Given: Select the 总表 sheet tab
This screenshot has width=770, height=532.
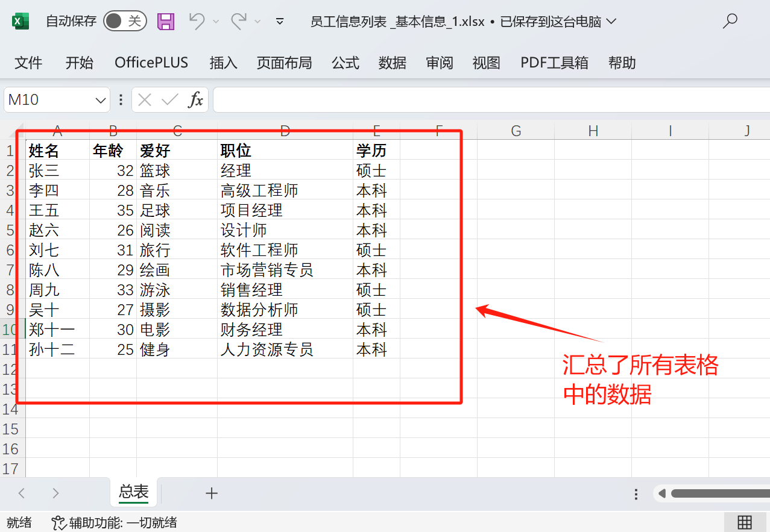Looking at the screenshot, I should click(x=133, y=492).
